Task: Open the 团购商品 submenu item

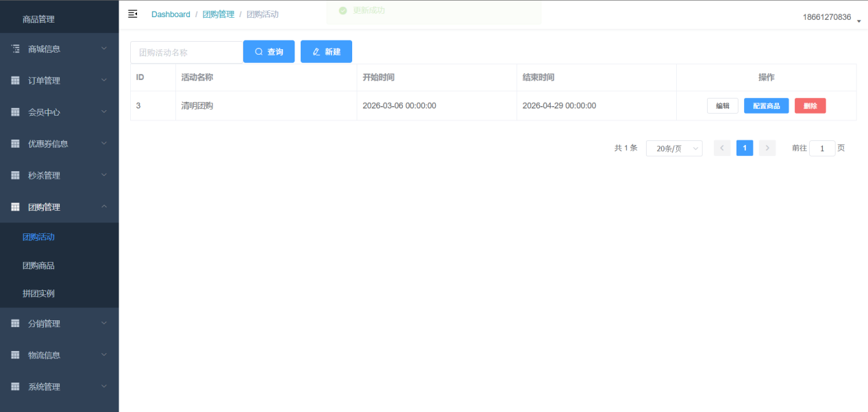Action: point(38,266)
